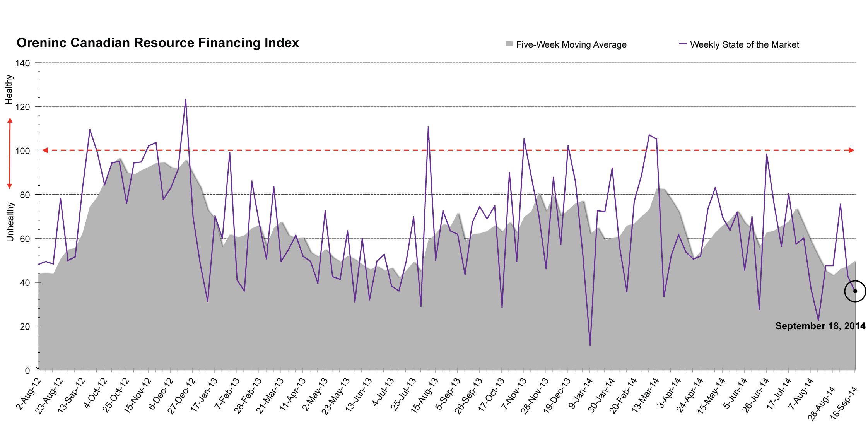Click the 'Healthy' axis label
The height and width of the screenshot is (441, 868).
(x=9, y=90)
